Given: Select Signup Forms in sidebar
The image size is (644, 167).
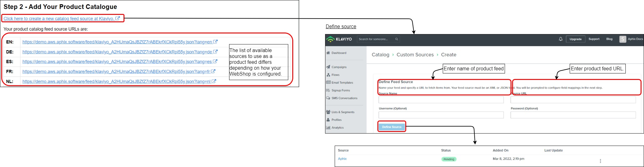Looking at the screenshot, I should pyautogui.click(x=341, y=90).
